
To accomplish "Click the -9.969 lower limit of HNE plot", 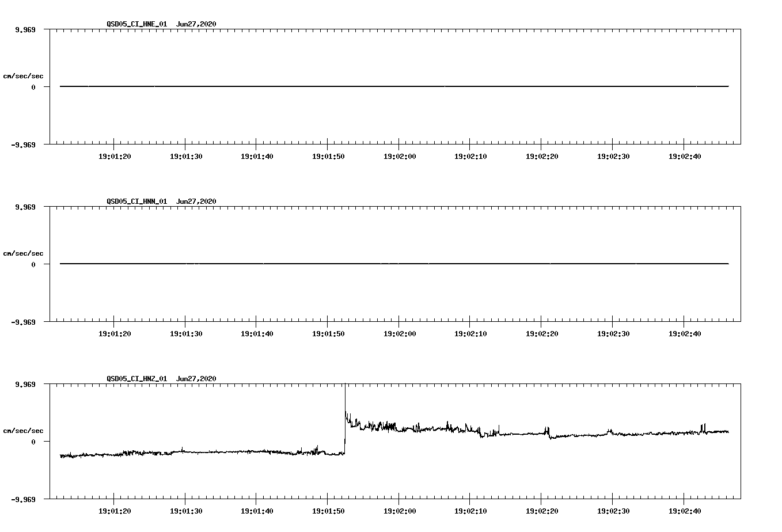I will point(24,145).
